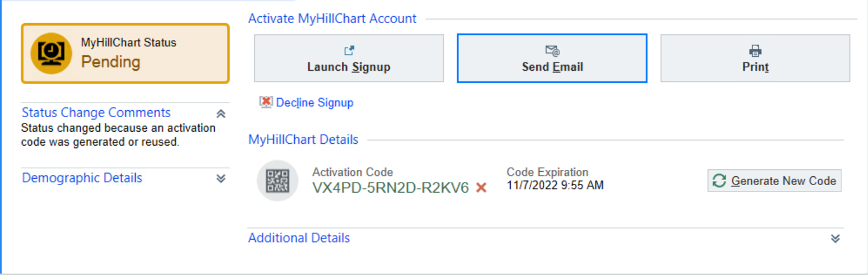Click the envelope icon on Send Email
This screenshot has width=868, height=275.
(552, 51)
